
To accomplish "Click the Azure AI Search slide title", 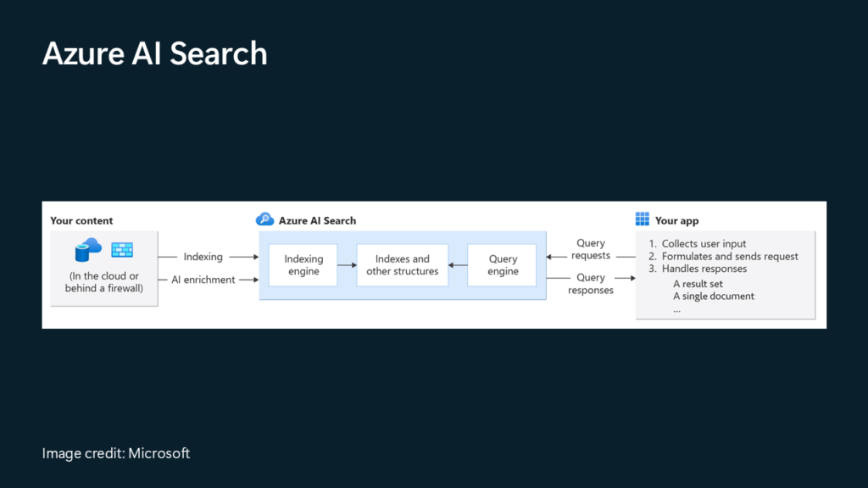I will [x=154, y=54].
